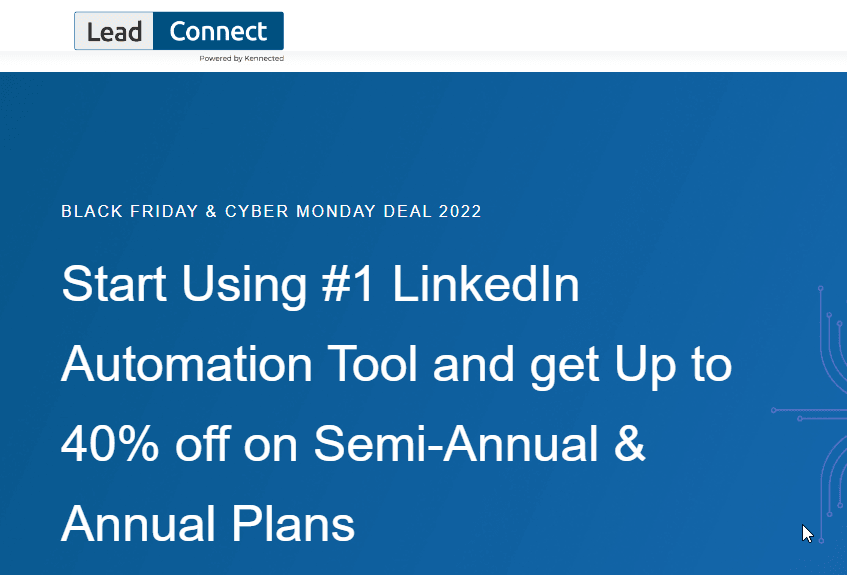Click the word "Kennected" under the logo
Viewport: 847px width, 575px height.
point(264,58)
